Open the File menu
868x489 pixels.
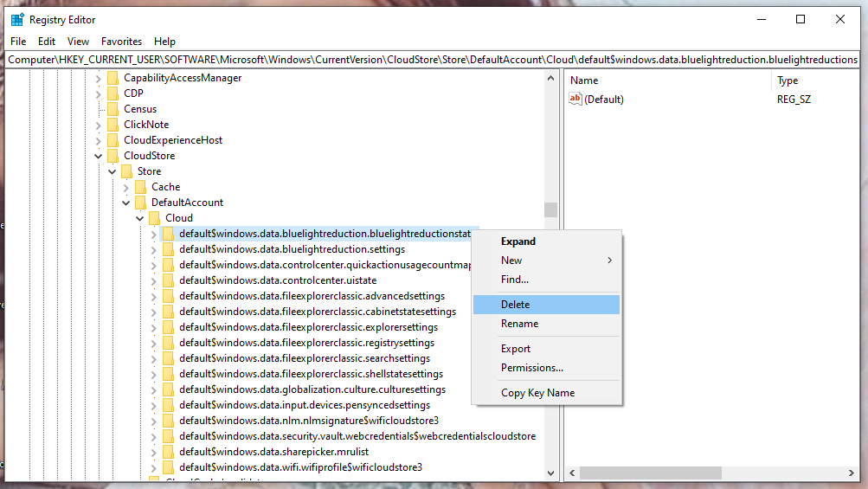click(x=18, y=42)
